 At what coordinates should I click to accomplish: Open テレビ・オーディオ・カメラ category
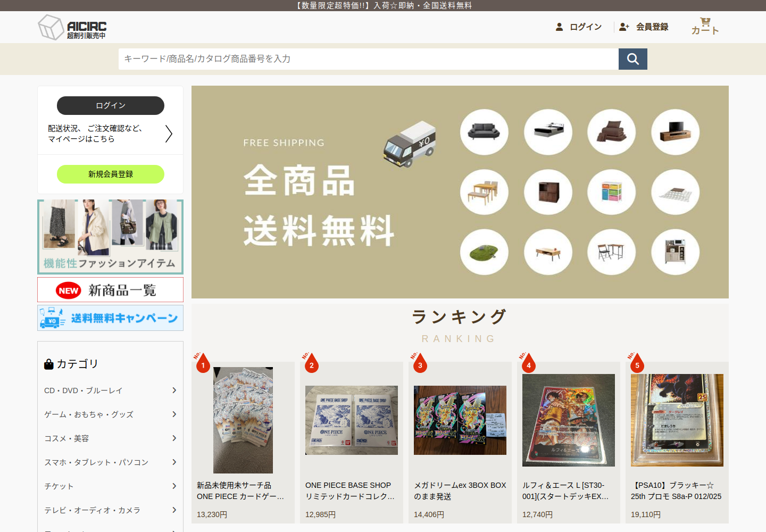[x=92, y=510]
